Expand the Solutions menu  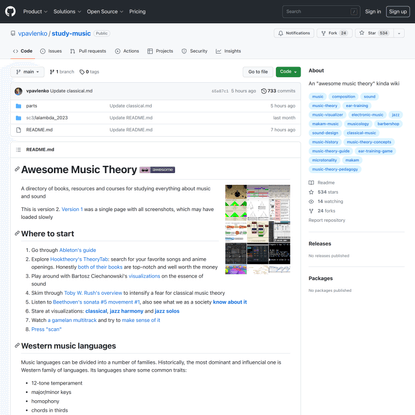[x=67, y=11]
